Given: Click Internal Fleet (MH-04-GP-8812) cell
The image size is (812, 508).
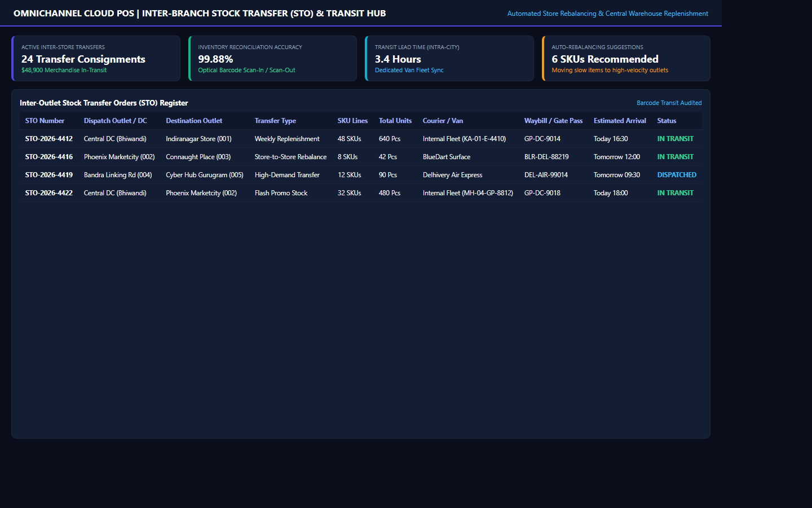Looking at the screenshot, I should coord(468,193).
